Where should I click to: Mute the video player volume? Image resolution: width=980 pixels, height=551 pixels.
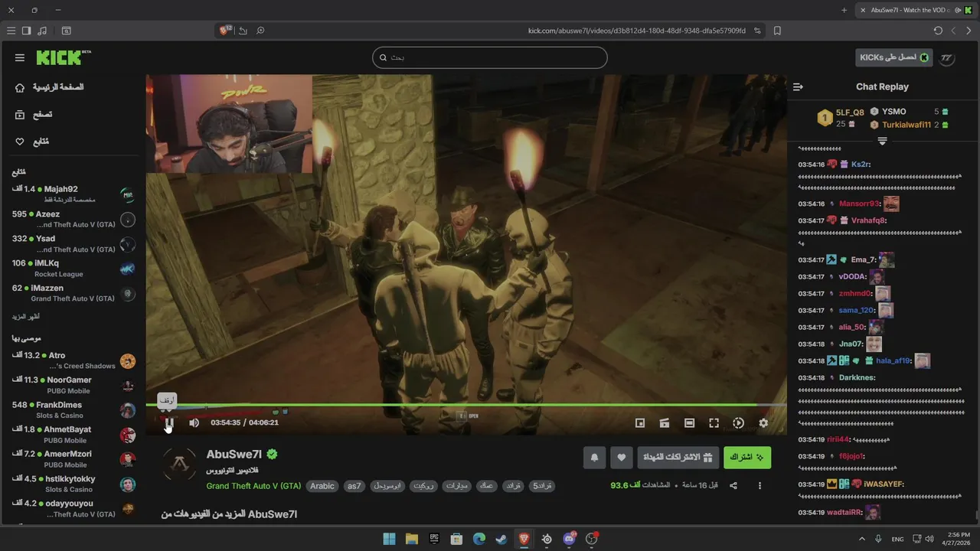coord(194,422)
